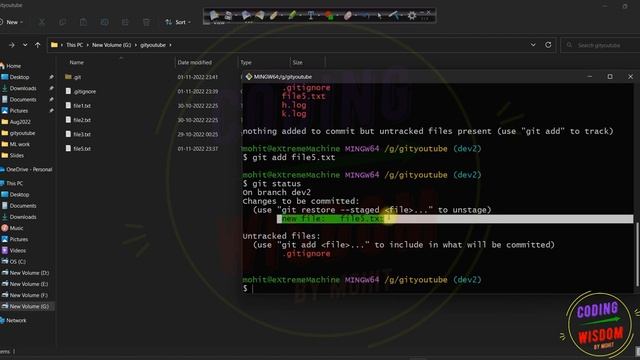This screenshot has height=360, width=640.
Task: Open Slides folder in sidebar
Action: (x=13, y=156)
